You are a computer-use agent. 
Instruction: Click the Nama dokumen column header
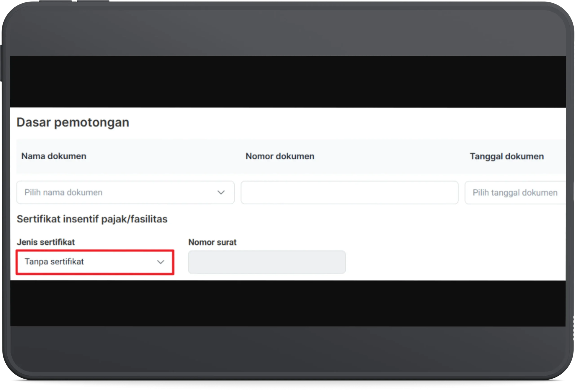click(x=54, y=156)
